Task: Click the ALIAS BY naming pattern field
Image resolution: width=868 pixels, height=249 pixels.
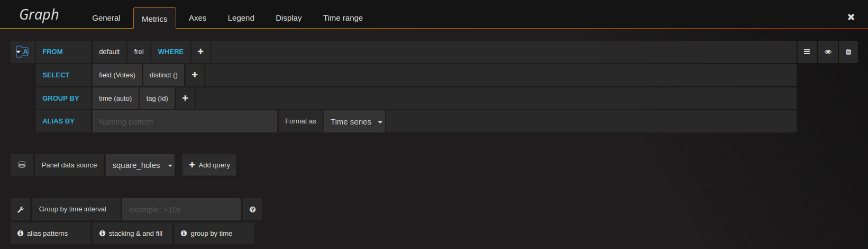Action: click(185, 122)
